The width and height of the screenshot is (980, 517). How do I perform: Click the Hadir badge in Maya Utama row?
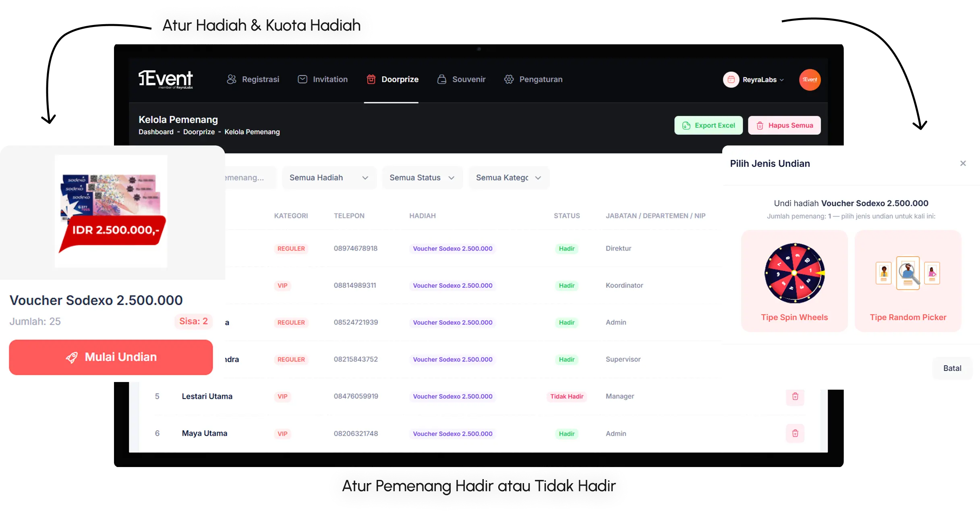coord(567,434)
